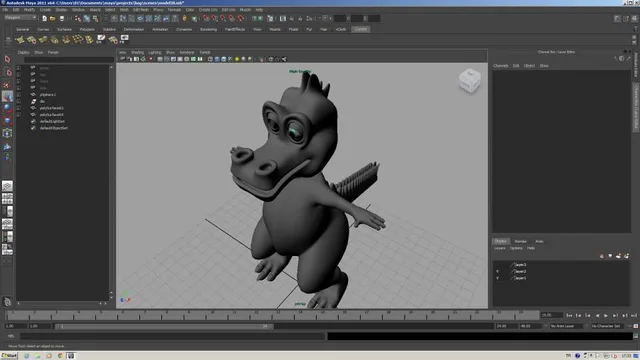Open the Create menu
Viewport: 640px width, 360px height.
click(x=45, y=10)
